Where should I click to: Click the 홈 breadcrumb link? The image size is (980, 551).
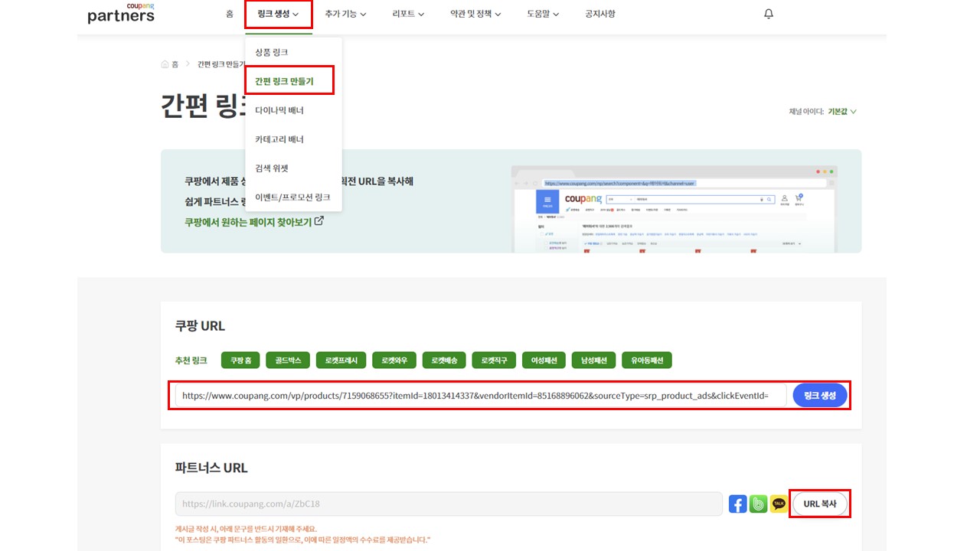(175, 64)
